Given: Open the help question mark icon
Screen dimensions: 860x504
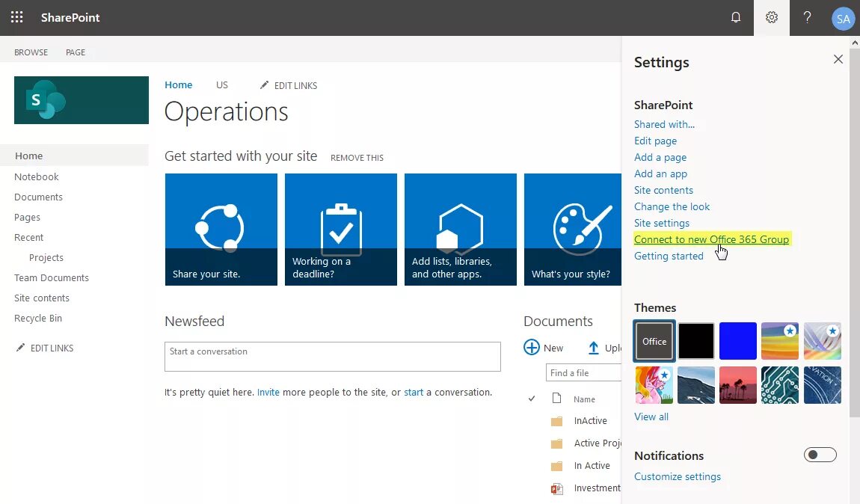Looking at the screenshot, I should point(807,17).
